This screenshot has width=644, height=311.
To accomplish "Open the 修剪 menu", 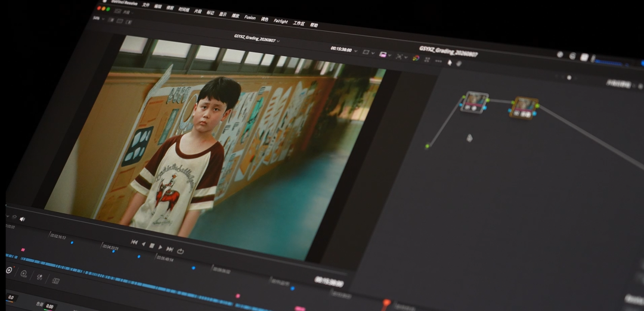I will 170,8.
